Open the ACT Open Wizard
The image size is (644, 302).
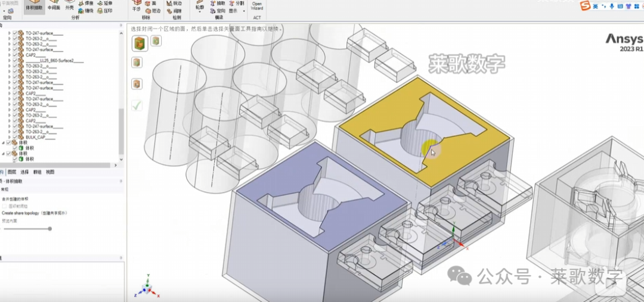256,5
